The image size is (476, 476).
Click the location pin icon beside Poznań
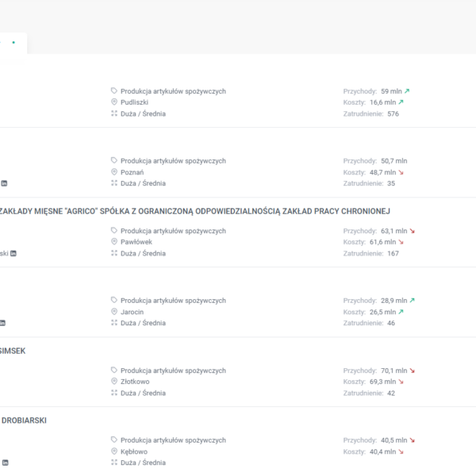[x=114, y=172]
